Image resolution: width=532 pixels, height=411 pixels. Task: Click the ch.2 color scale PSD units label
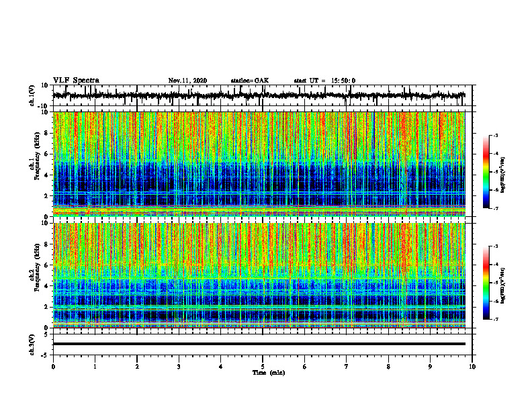coord(503,285)
